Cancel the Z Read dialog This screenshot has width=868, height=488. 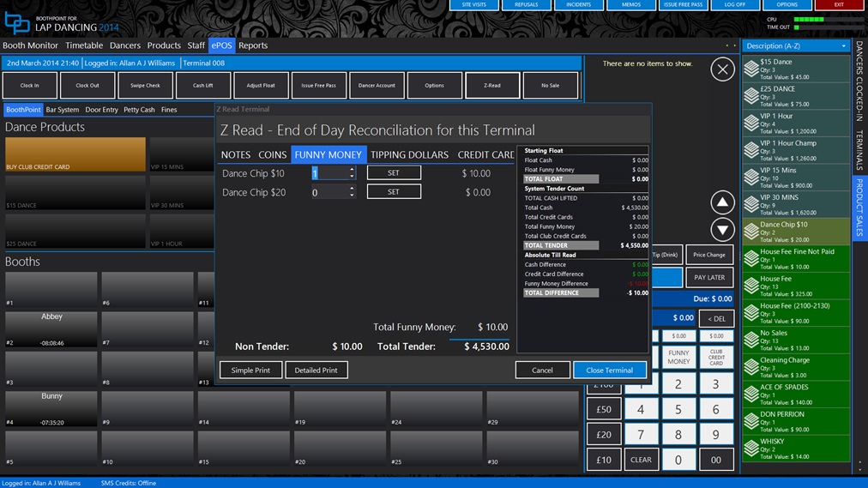coord(542,370)
